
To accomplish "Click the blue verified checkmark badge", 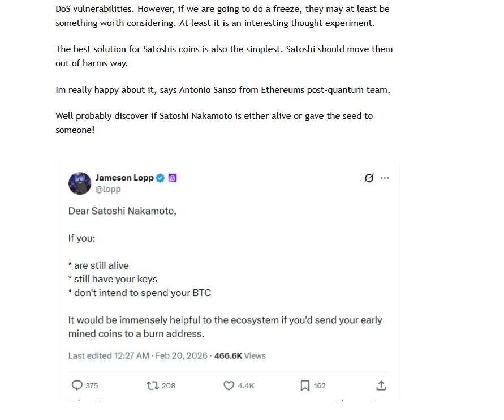I will click(161, 178).
